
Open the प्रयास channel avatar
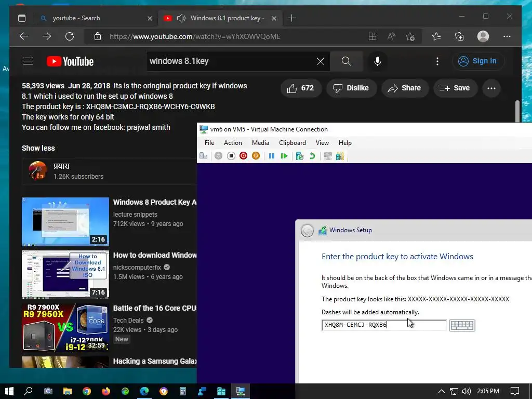[37, 170]
